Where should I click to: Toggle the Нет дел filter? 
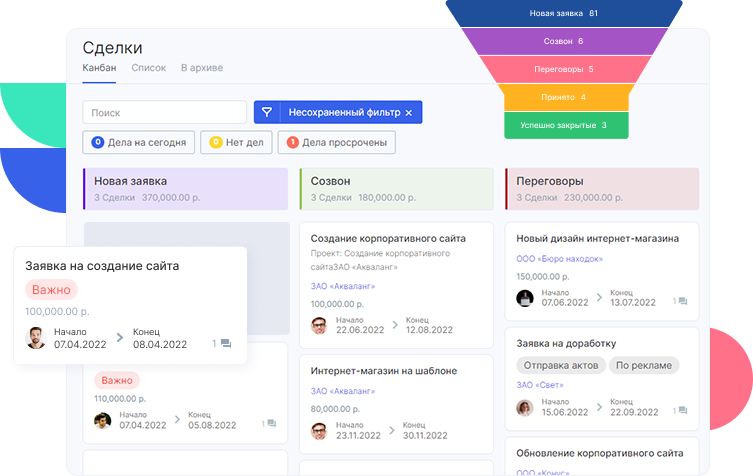[x=237, y=143]
